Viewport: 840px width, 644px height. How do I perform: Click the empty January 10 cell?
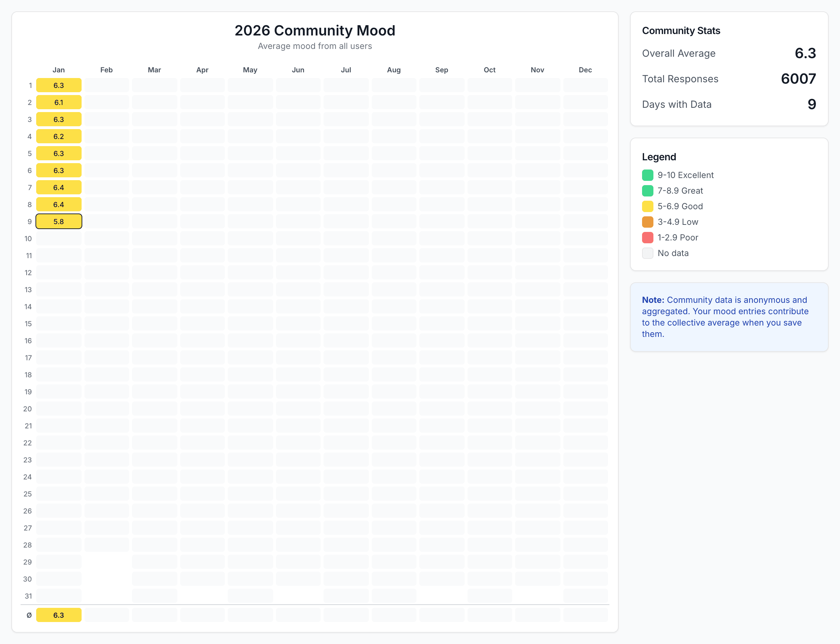click(x=59, y=238)
